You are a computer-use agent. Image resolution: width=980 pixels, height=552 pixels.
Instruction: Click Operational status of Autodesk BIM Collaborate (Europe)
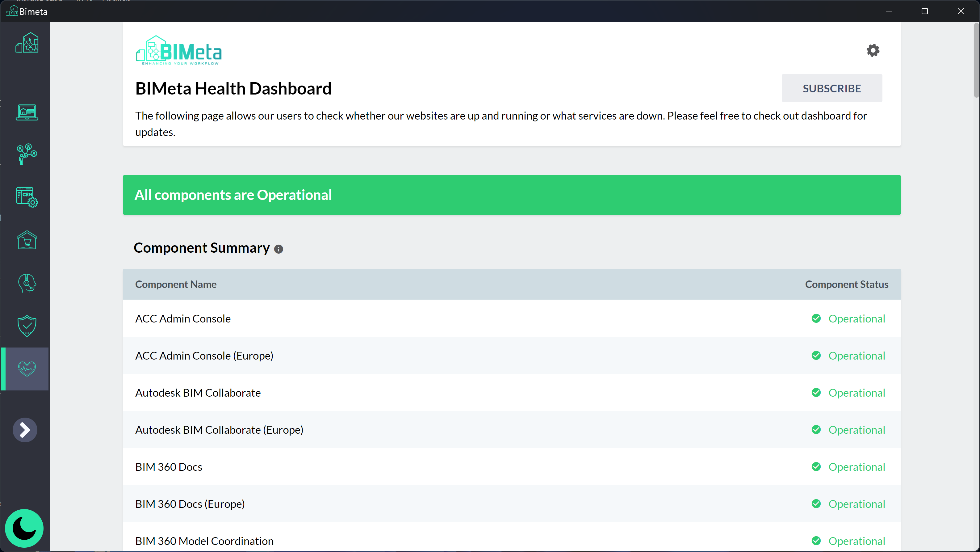[857, 430]
